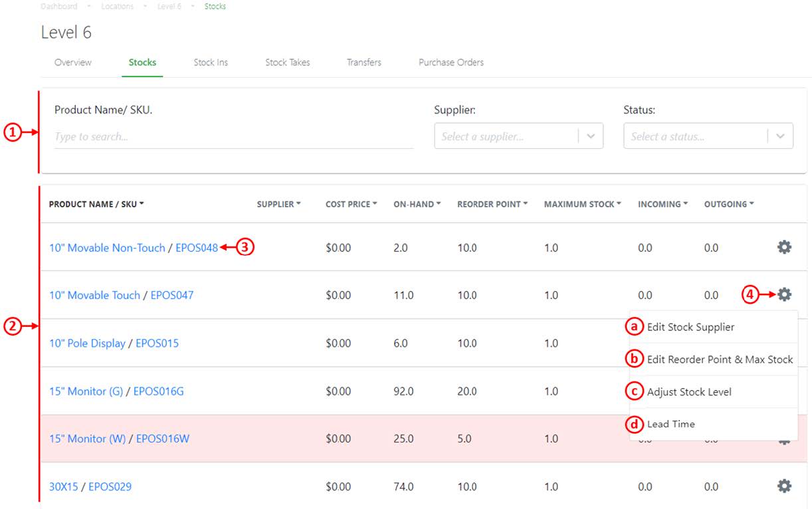Open the Purchase Orders tab
Image resolution: width=812 pixels, height=509 pixels.
[451, 62]
